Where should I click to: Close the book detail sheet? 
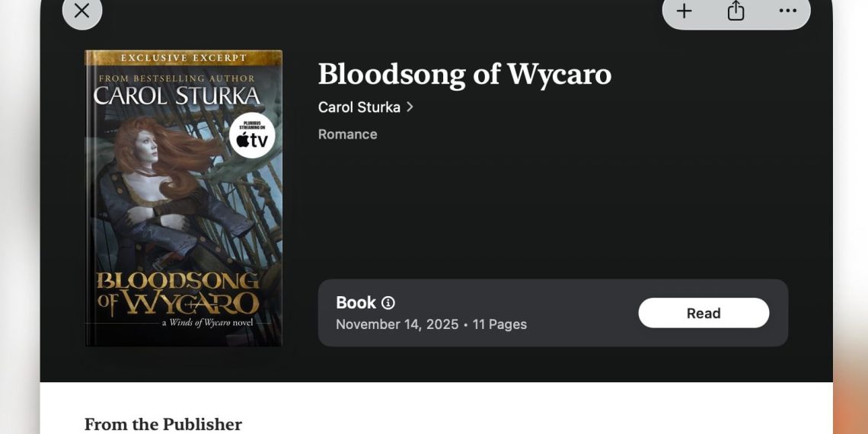[x=81, y=11]
